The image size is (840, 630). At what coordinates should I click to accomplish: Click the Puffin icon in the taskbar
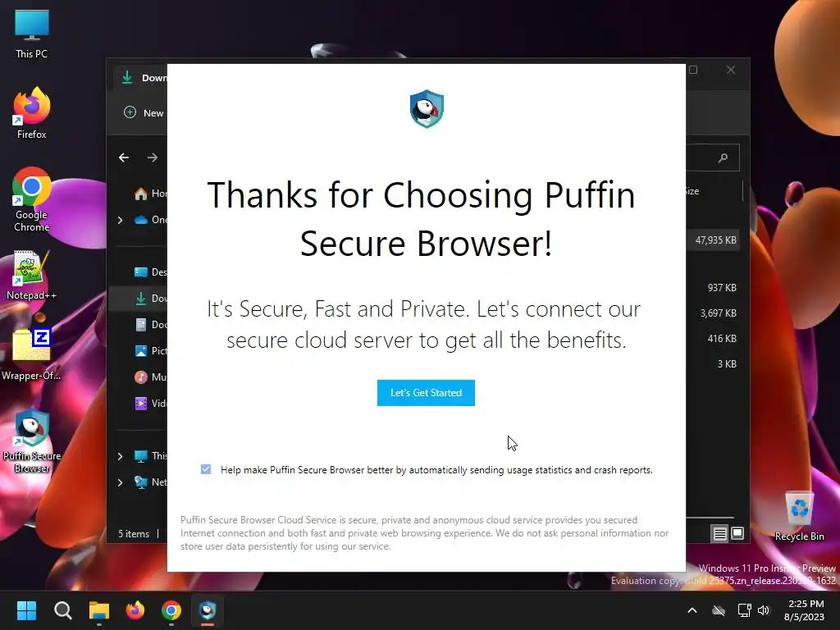click(x=208, y=610)
